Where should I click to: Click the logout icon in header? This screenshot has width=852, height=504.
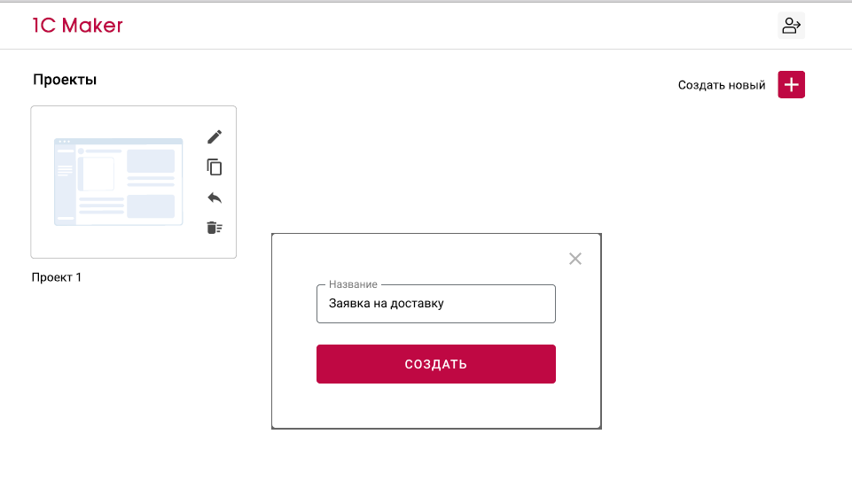pyautogui.click(x=791, y=26)
